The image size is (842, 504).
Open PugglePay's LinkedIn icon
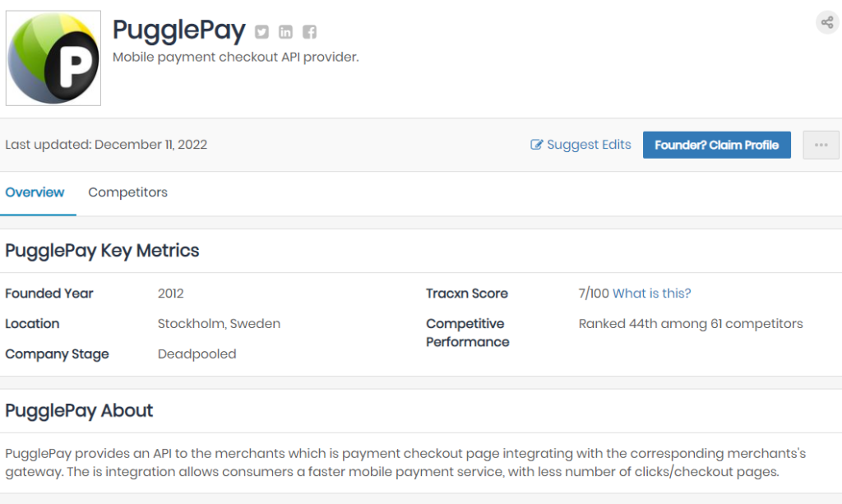pyautogui.click(x=285, y=32)
